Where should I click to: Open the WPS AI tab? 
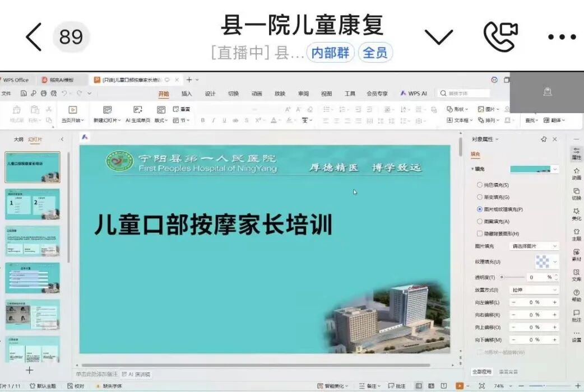[414, 94]
